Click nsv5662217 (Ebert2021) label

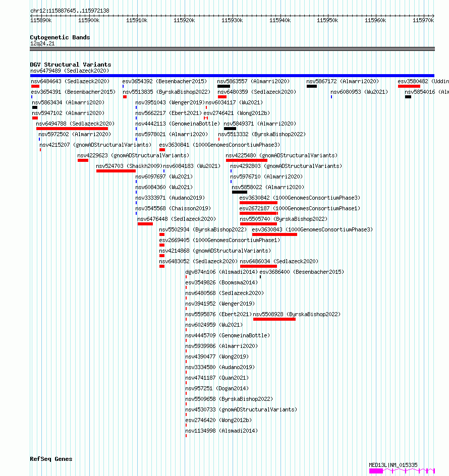tap(169, 113)
